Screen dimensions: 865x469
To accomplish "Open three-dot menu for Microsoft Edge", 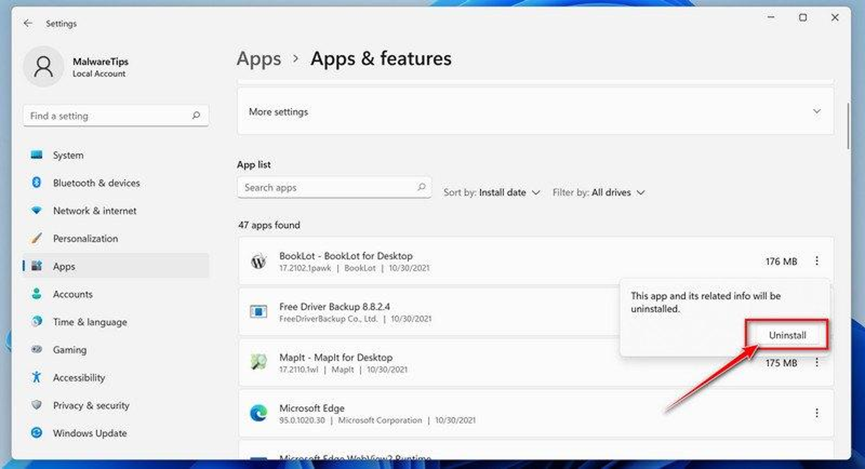I will coord(816,413).
